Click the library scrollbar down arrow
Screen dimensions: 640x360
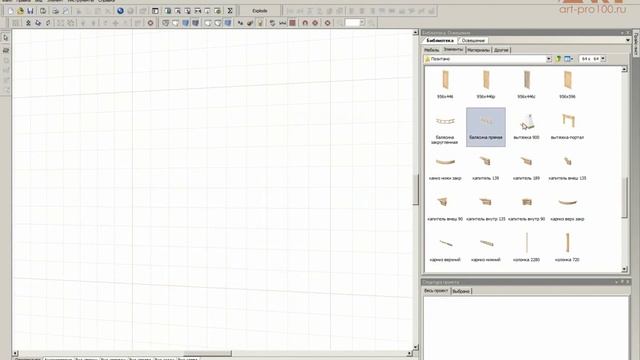(624, 269)
